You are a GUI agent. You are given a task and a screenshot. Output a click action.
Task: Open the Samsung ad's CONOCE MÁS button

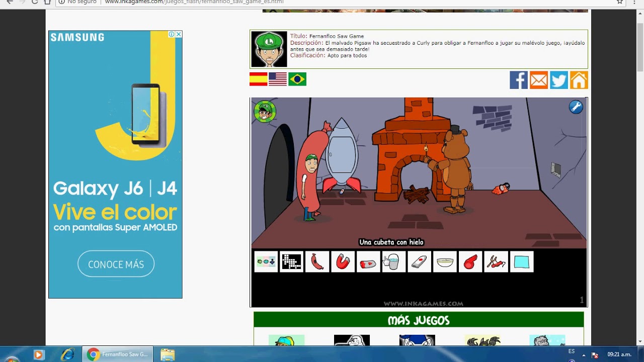point(116,264)
